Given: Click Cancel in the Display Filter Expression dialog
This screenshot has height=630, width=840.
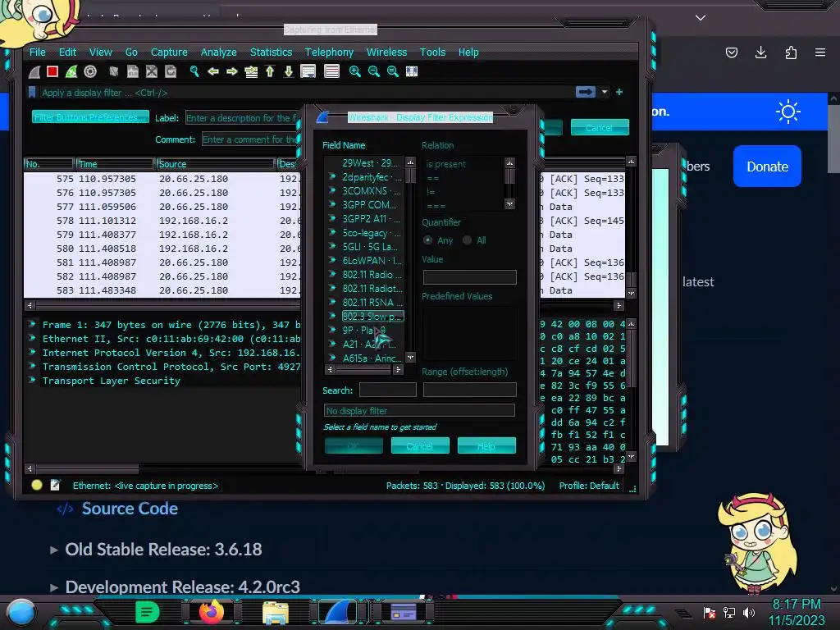Looking at the screenshot, I should [420, 445].
